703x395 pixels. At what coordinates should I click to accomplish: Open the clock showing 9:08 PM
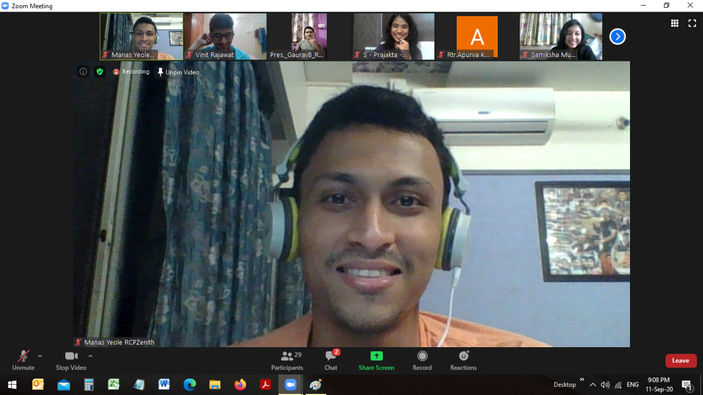(x=659, y=385)
